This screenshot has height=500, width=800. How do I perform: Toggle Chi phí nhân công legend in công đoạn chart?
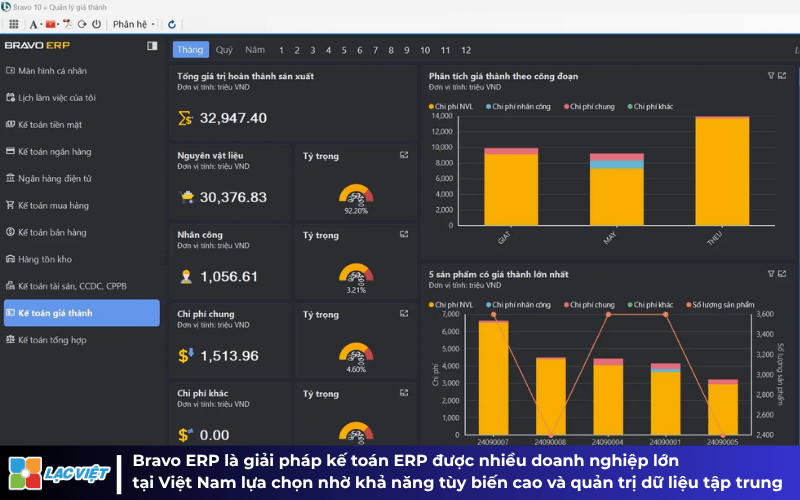pyautogui.click(x=518, y=107)
